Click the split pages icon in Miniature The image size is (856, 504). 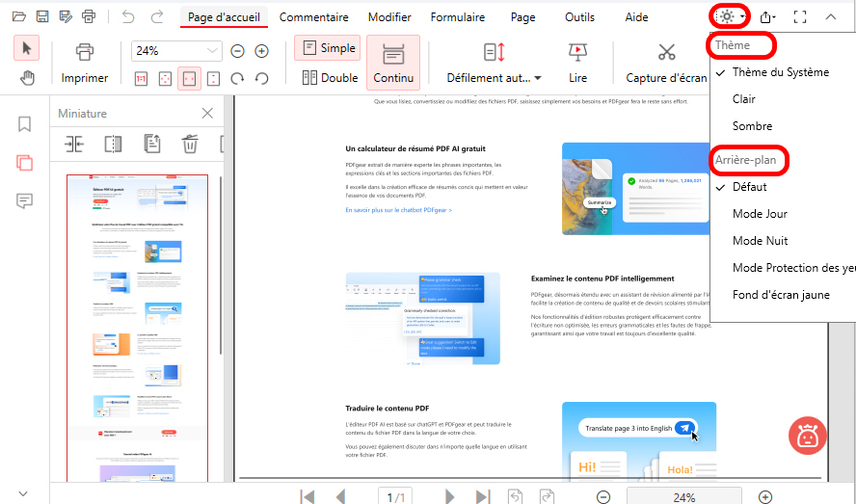(x=113, y=145)
